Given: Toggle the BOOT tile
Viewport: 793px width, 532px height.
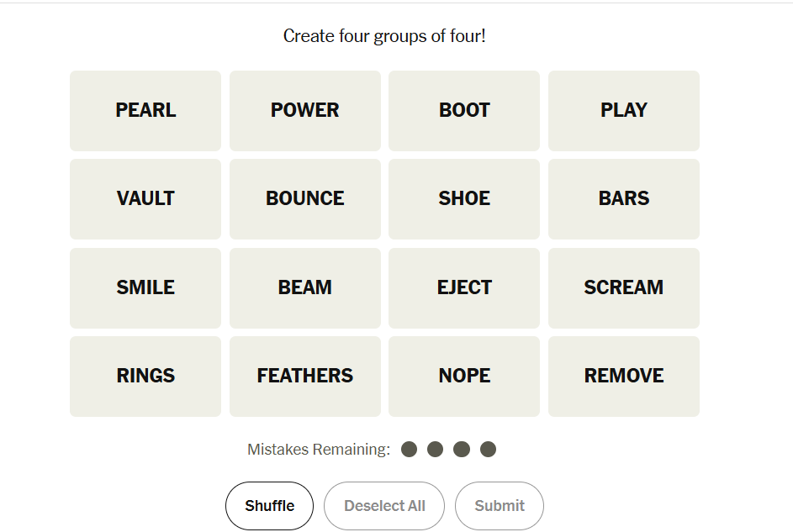Looking at the screenshot, I should click(x=464, y=111).
